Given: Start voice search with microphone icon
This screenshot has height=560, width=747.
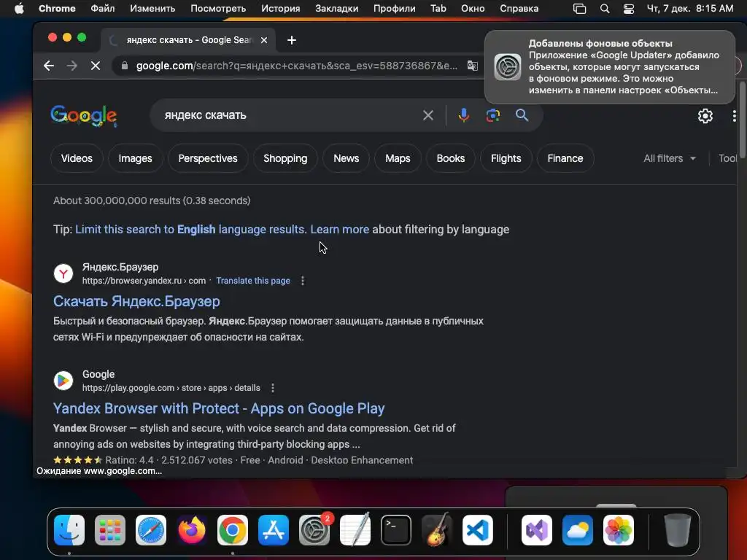Looking at the screenshot, I should pos(463,115).
